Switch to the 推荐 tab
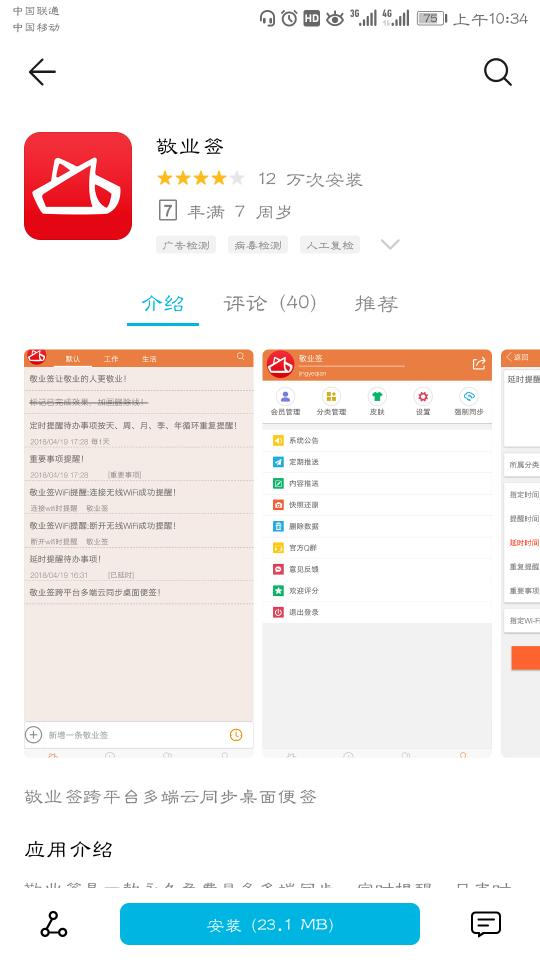Screen dimensions: 540x960 pyautogui.click(x=377, y=303)
